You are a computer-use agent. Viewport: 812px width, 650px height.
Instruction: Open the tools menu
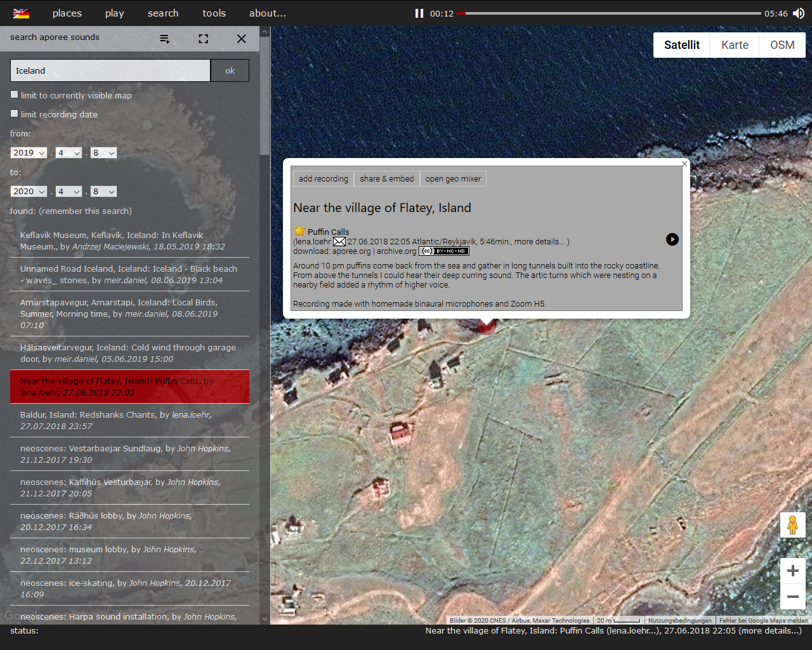click(x=214, y=13)
